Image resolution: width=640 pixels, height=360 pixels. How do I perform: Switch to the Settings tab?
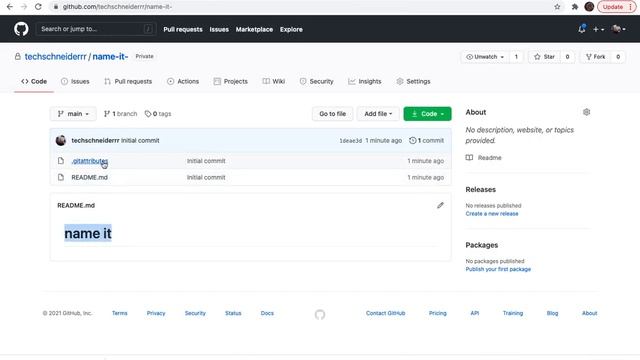point(413,82)
